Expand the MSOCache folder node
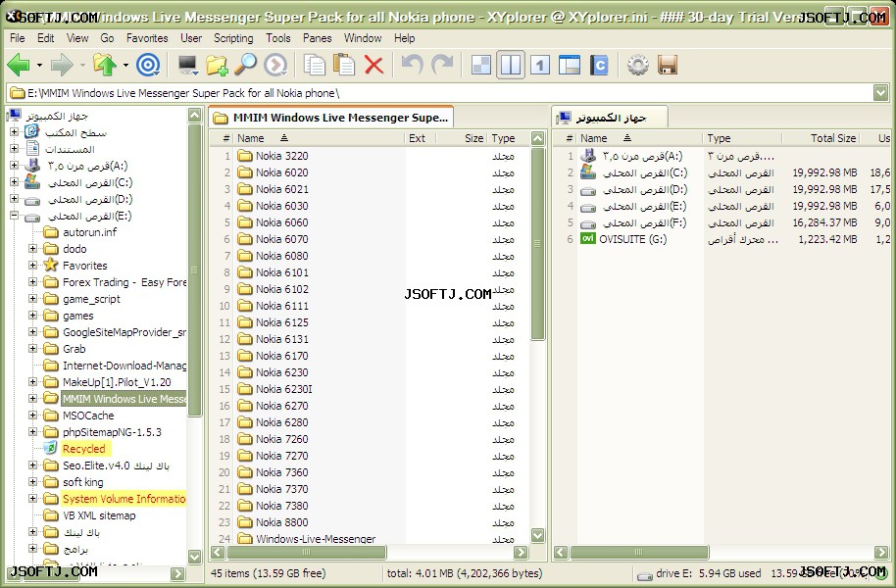This screenshot has width=896, height=588. 32,416
